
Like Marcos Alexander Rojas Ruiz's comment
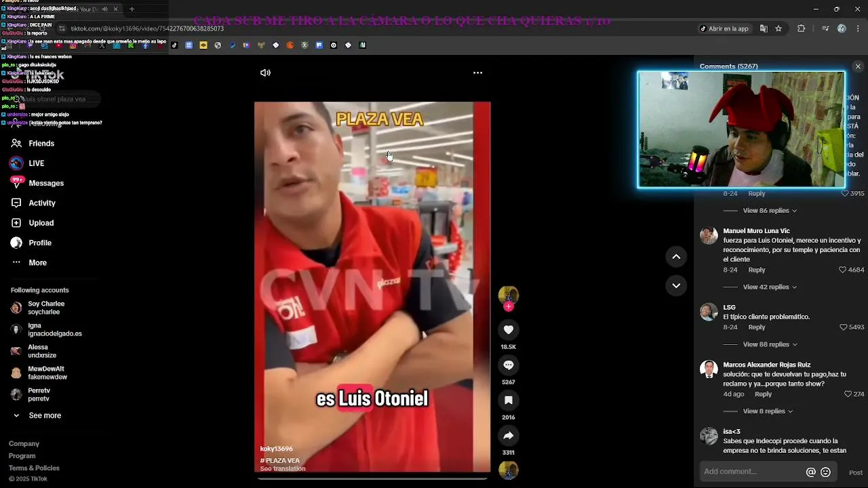pyautogui.click(x=848, y=394)
